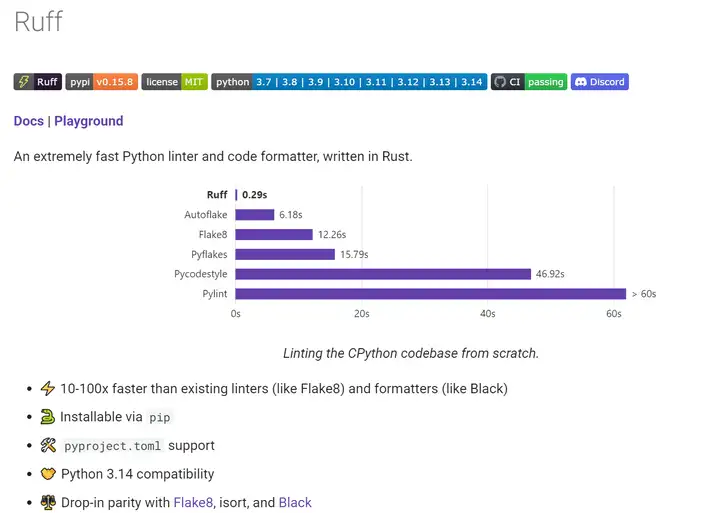This screenshot has width=720, height=513.
Task: Click the snake emoji beside pip install
Action: point(47,417)
